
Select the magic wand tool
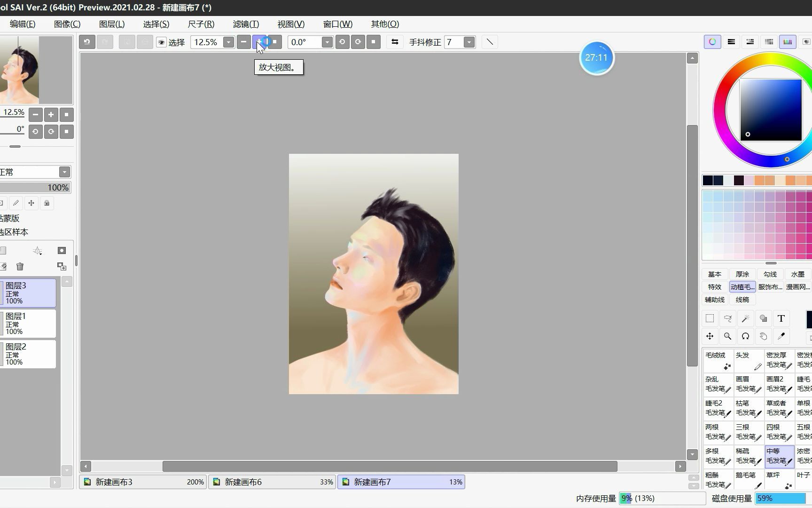click(x=745, y=318)
